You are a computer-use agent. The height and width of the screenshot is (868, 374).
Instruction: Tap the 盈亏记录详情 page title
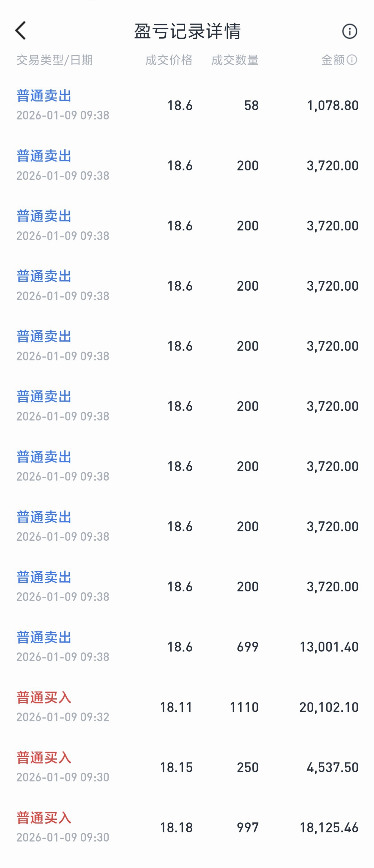click(187, 31)
